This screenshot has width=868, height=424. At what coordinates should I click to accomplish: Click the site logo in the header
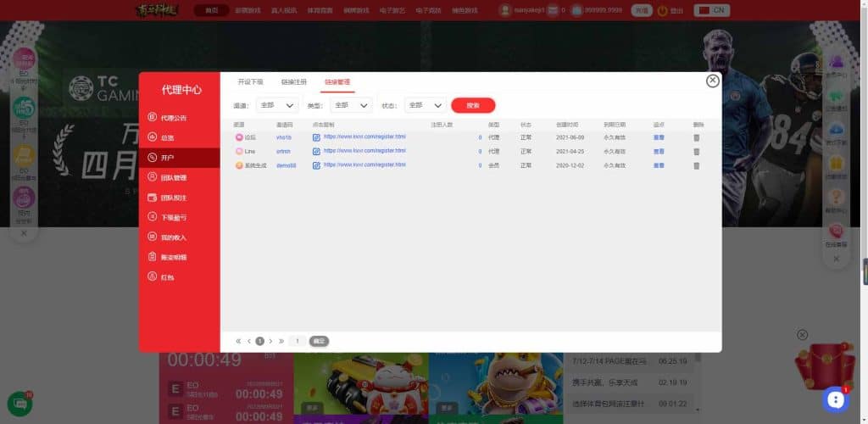[158, 10]
